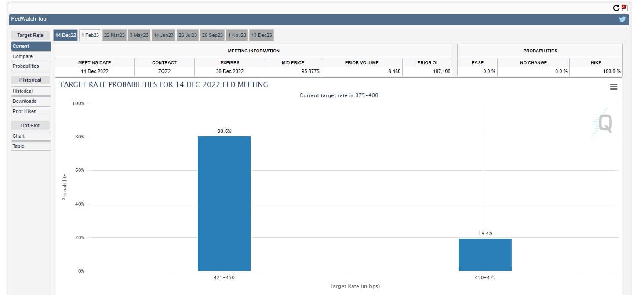Click the refresh icon at top right
Screen dimensions: 644x295
616,8
